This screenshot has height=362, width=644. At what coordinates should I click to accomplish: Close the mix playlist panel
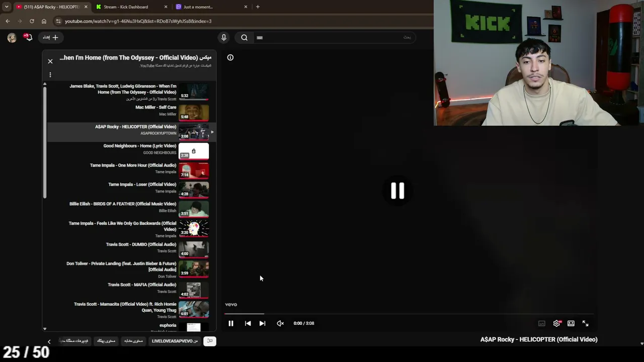50,61
